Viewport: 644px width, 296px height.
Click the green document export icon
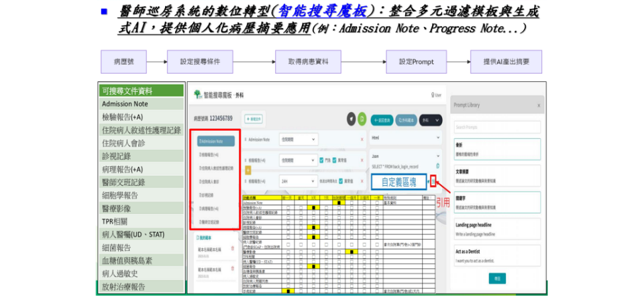pyautogui.click(x=362, y=119)
